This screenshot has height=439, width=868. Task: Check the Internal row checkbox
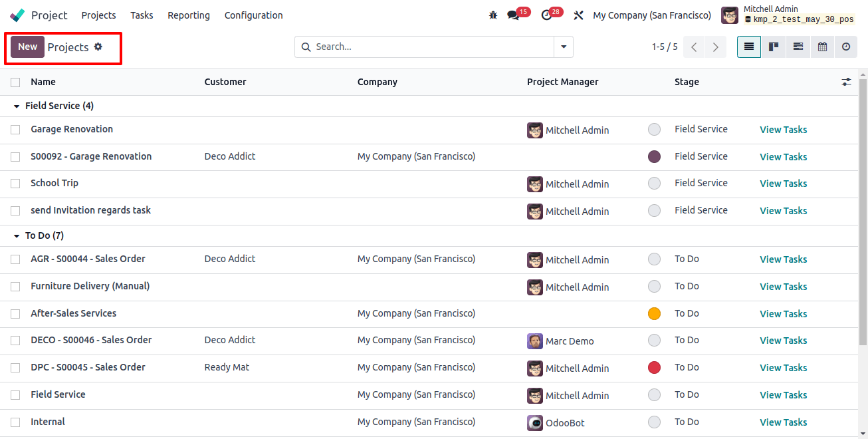15,422
